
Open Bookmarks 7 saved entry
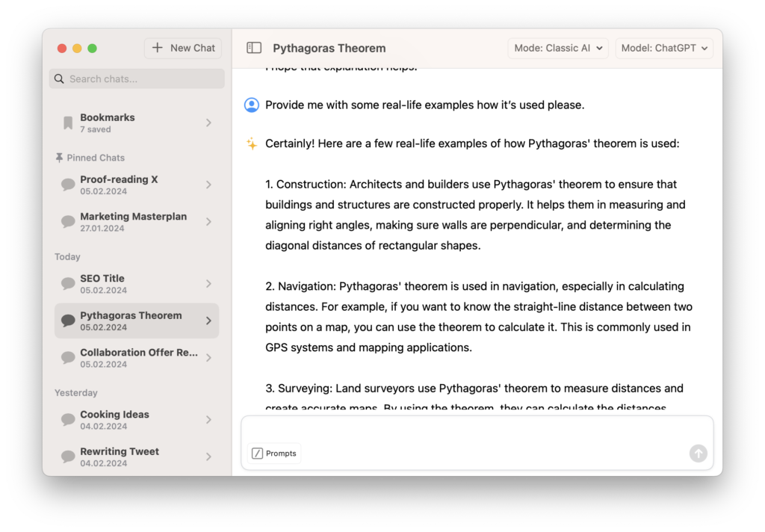tap(137, 123)
